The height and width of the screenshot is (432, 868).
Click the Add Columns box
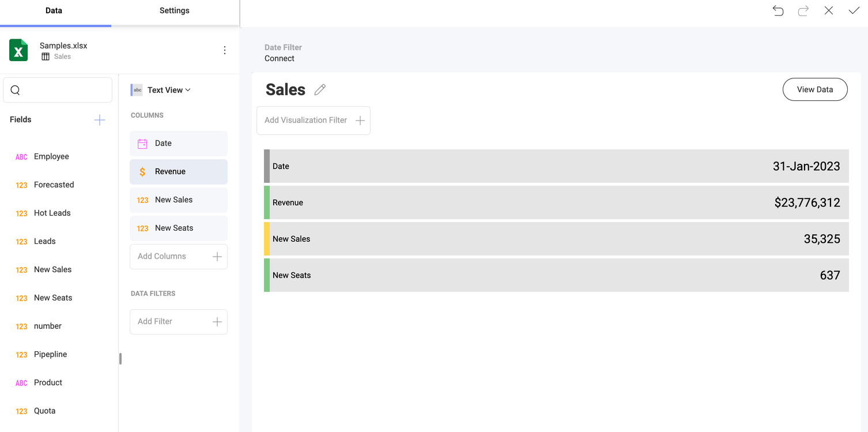tap(179, 257)
